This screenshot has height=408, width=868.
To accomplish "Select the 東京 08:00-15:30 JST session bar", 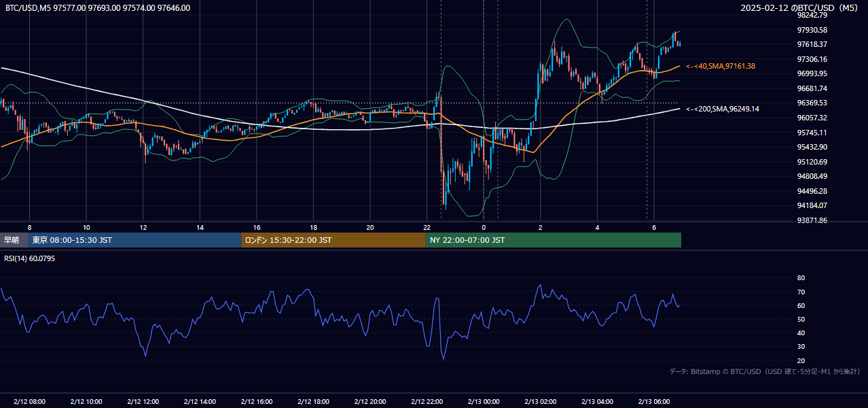I will [134, 240].
